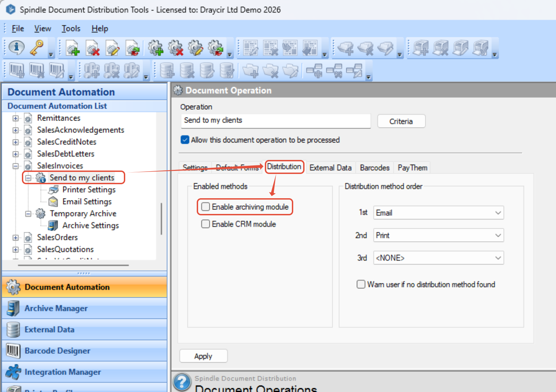Expand the SalesAcknowledgements tree node
The width and height of the screenshot is (556, 392).
15,130
